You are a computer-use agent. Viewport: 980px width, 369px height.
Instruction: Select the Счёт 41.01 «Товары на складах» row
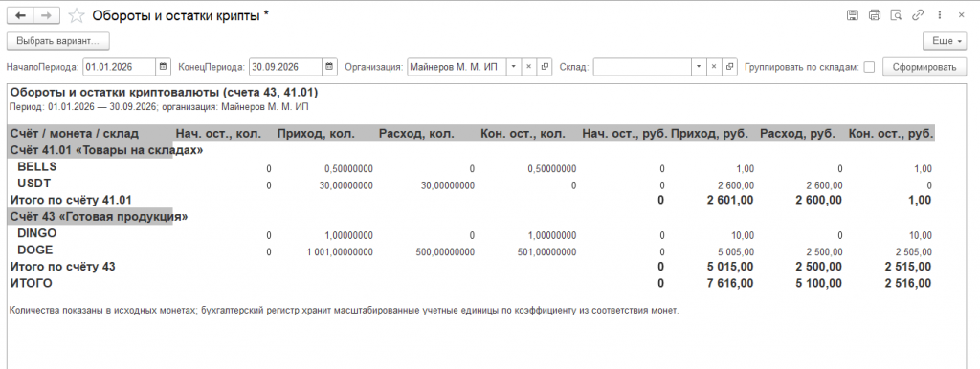tap(106, 150)
